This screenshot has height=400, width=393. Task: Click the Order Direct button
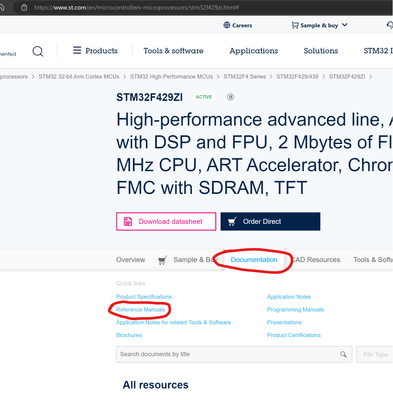tap(270, 221)
